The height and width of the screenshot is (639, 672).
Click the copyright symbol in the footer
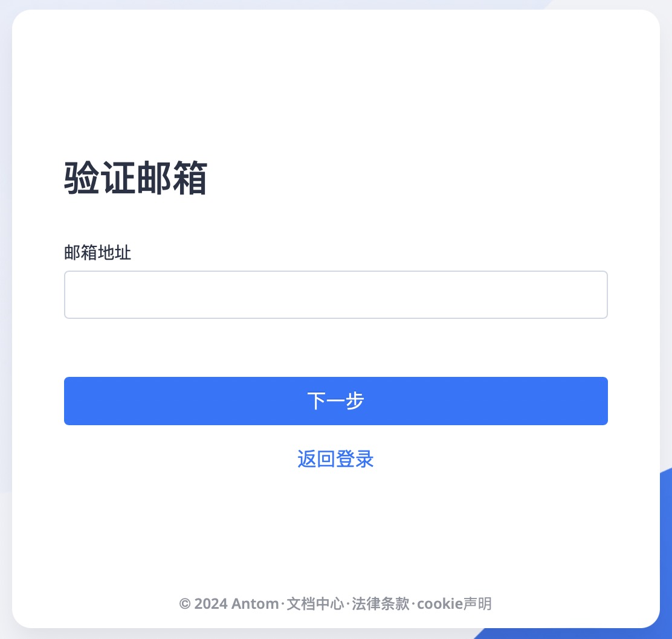pos(185,604)
